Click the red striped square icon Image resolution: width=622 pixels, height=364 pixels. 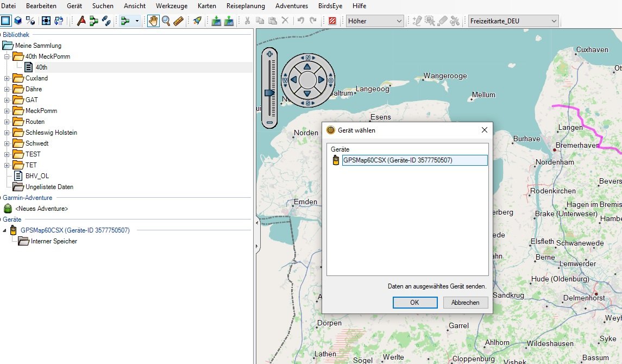pos(332,21)
